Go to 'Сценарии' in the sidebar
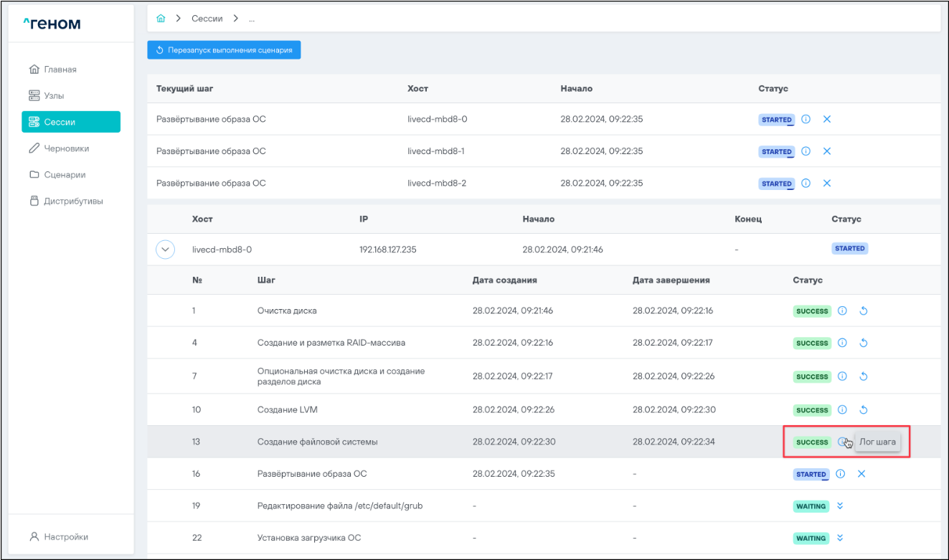The image size is (949, 560). [x=65, y=175]
